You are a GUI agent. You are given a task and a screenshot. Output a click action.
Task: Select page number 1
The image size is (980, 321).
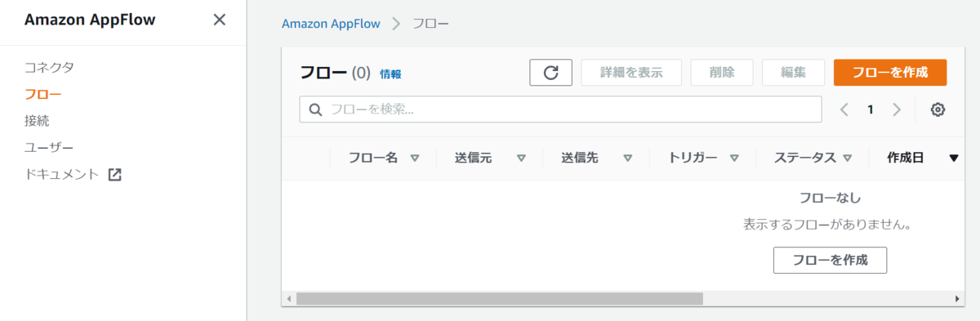(871, 109)
